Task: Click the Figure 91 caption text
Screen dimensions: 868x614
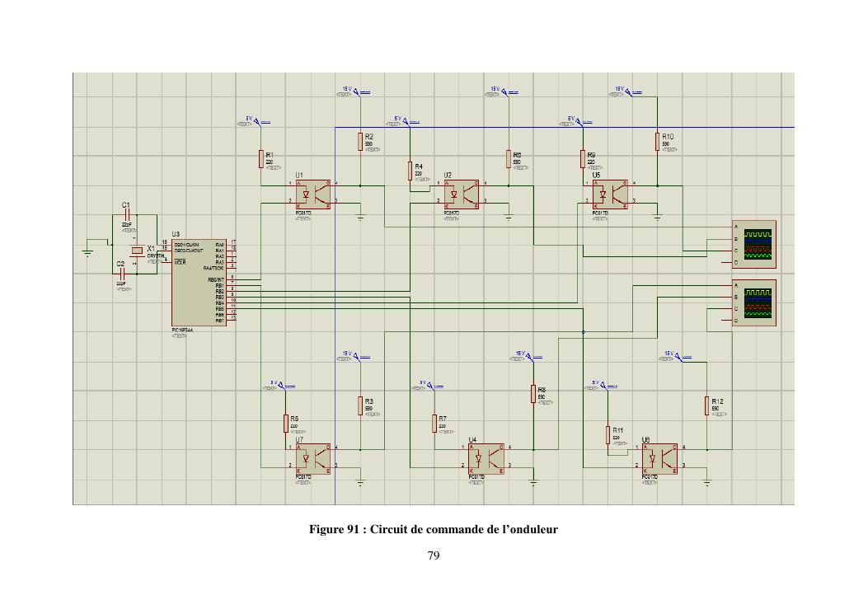Action: [x=433, y=528]
